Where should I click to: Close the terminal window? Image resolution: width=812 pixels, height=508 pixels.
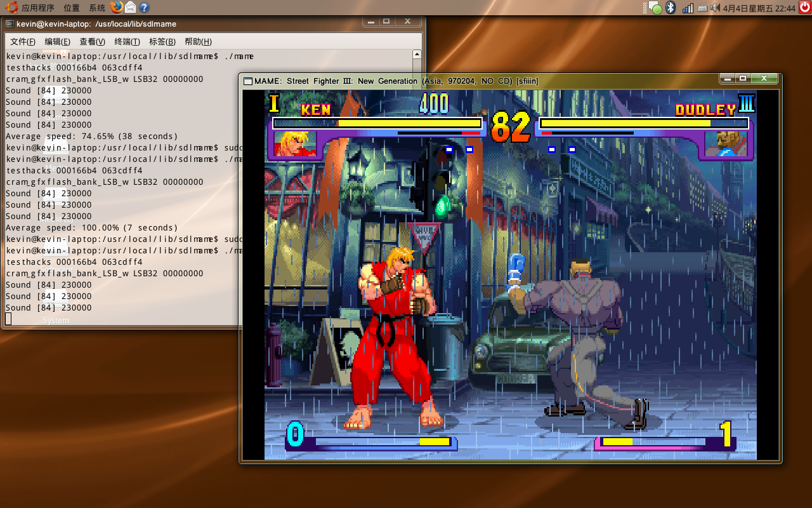point(407,21)
